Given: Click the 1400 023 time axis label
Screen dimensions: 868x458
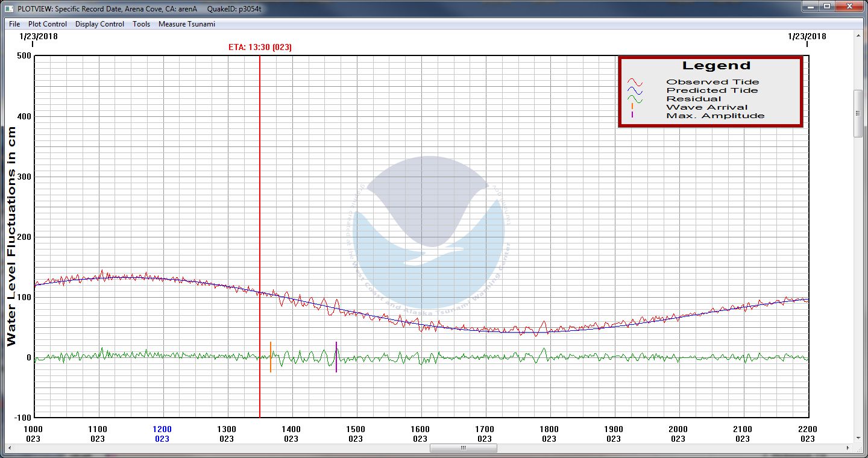Looking at the screenshot, I should tap(291, 434).
